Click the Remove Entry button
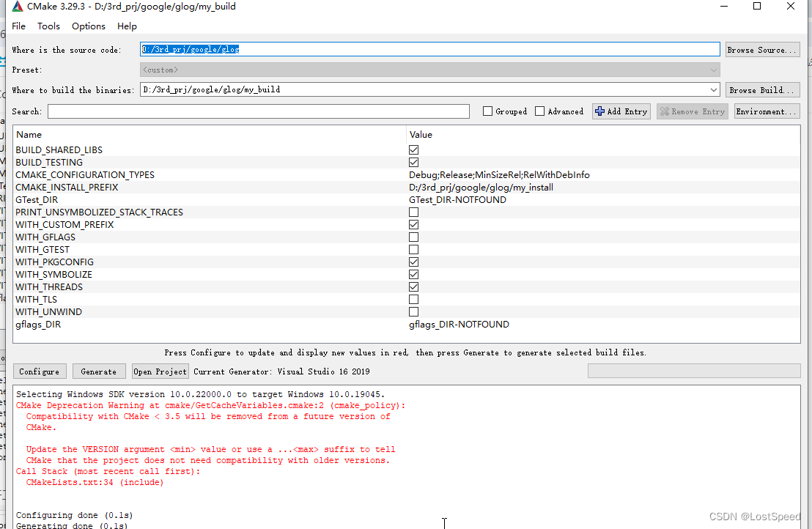812x529 pixels. 693,111
